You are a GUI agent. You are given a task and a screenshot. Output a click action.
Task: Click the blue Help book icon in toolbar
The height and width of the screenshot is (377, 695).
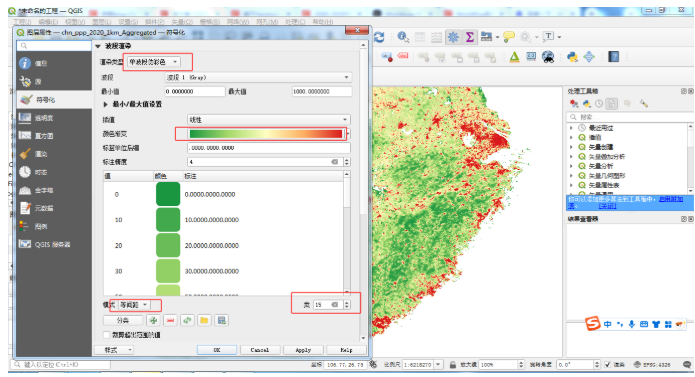point(613,57)
